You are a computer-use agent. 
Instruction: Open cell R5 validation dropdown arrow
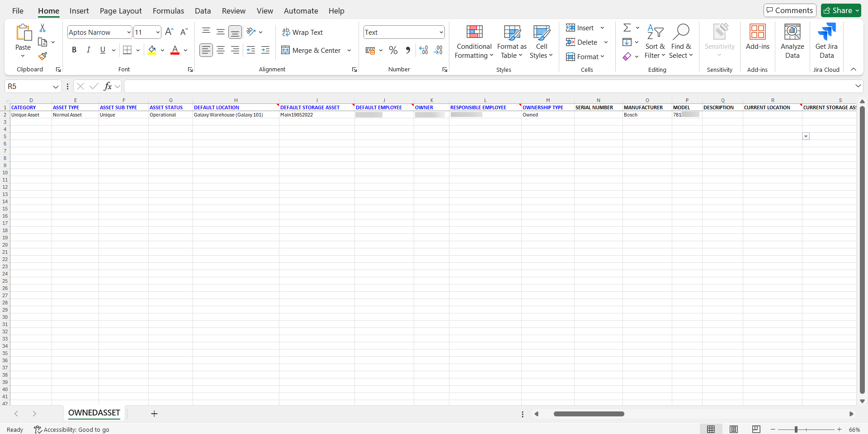[x=806, y=136]
